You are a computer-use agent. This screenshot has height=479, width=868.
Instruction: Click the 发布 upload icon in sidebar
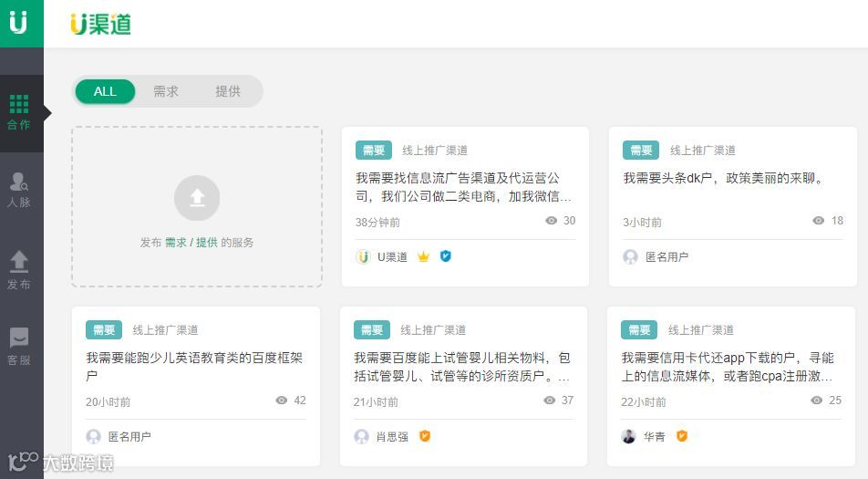(19, 261)
